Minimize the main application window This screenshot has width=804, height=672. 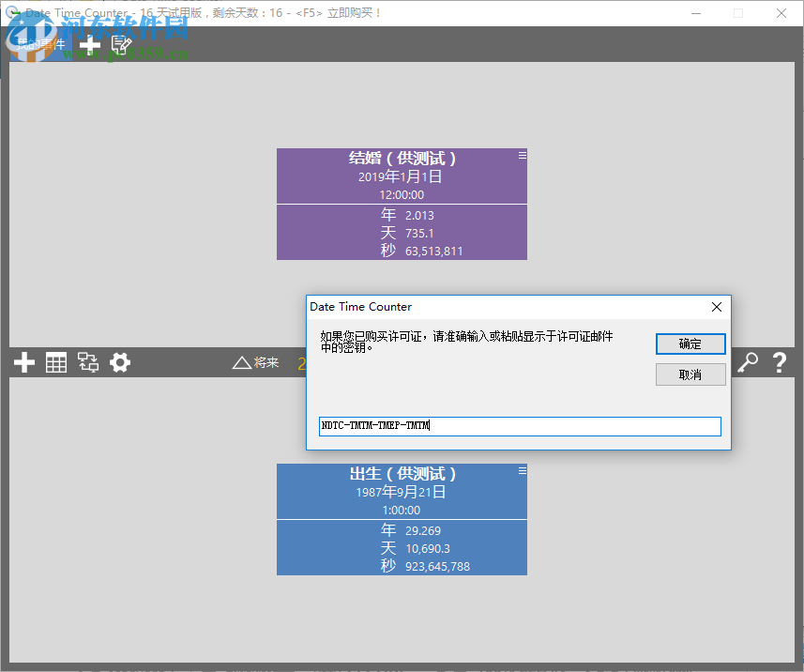tap(696, 13)
